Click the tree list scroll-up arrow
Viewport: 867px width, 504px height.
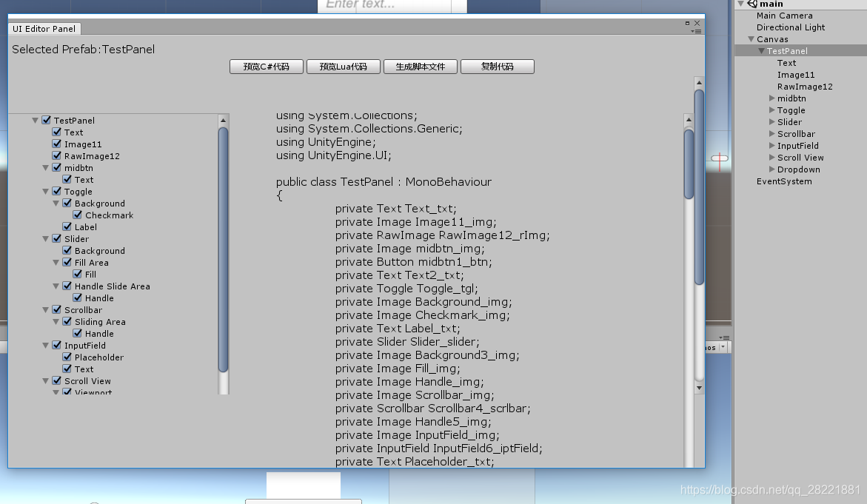coord(224,120)
